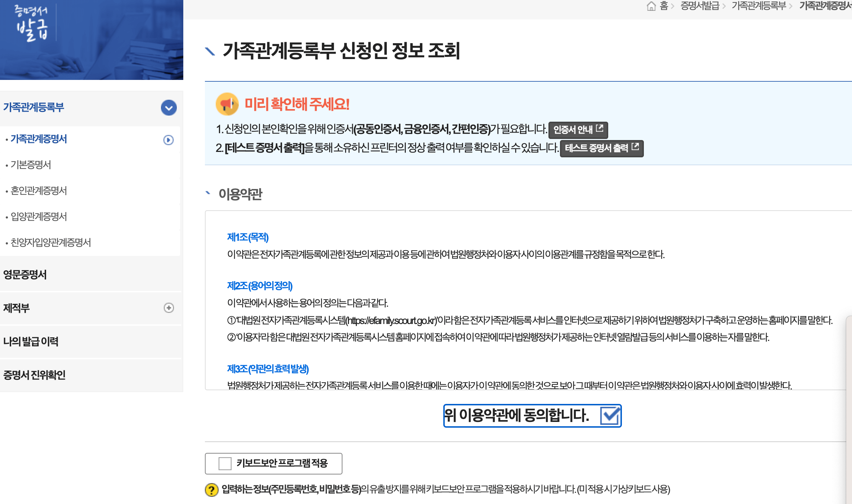
Task: Click the play arrow beside 가족관계증명서
Action: coord(168,140)
